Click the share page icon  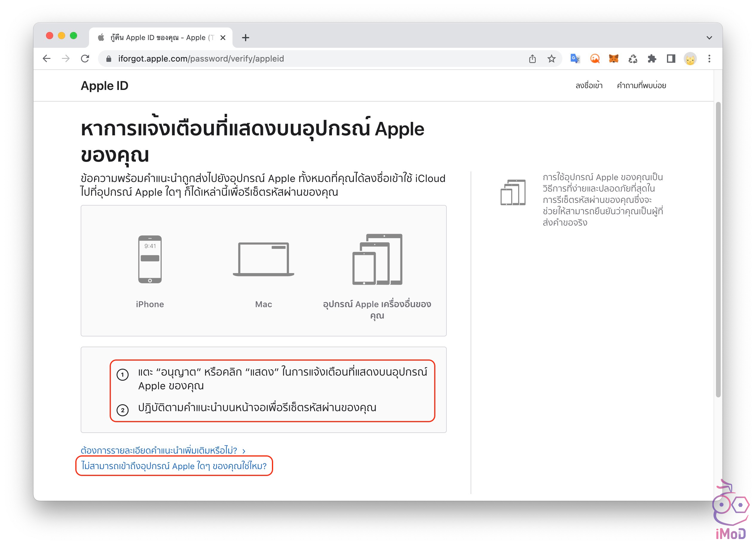[532, 59]
